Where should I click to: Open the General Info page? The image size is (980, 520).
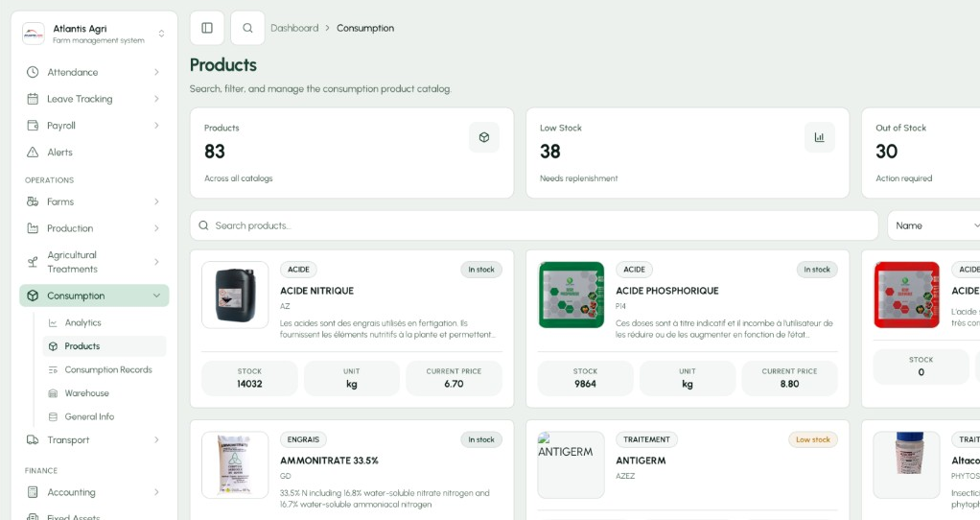(x=105, y=417)
